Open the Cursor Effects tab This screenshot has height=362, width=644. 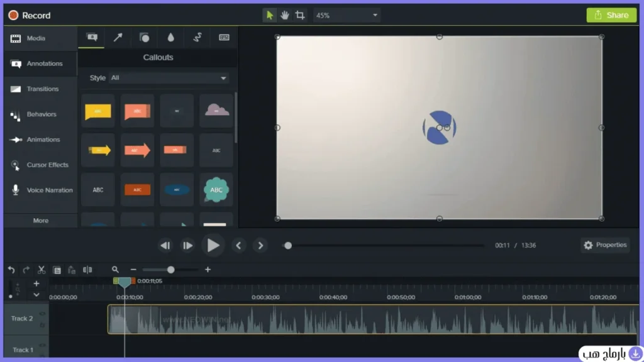40,165
